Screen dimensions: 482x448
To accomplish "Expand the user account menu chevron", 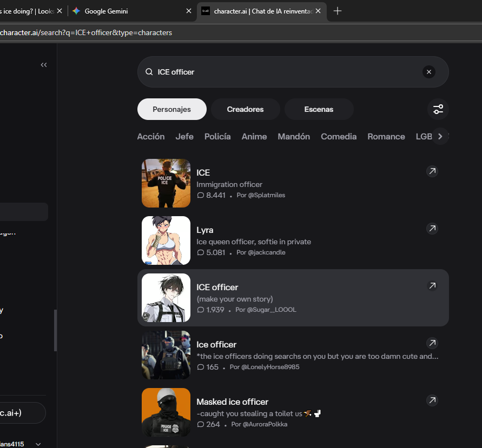I will [38, 444].
